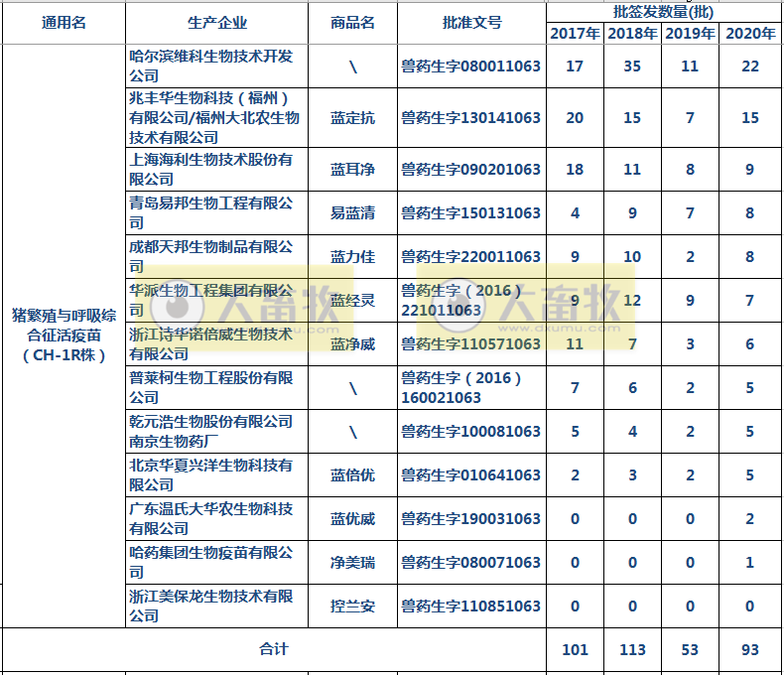
Task: Select the 成都天邦生物制品有限公司 company cell
Action: tap(212, 257)
